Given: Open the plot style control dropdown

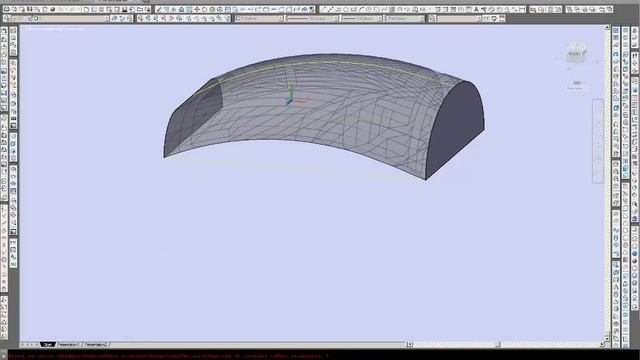Looking at the screenshot, I should (x=405, y=18).
